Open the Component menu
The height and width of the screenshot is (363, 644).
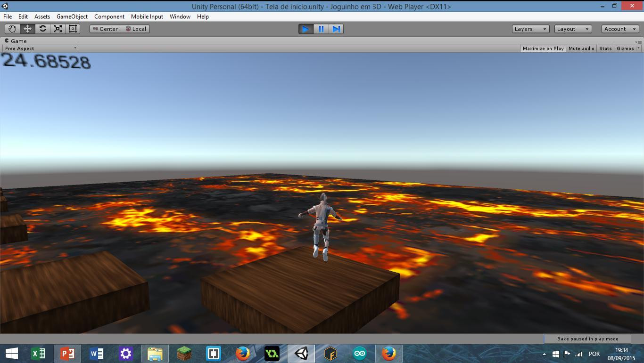(109, 16)
